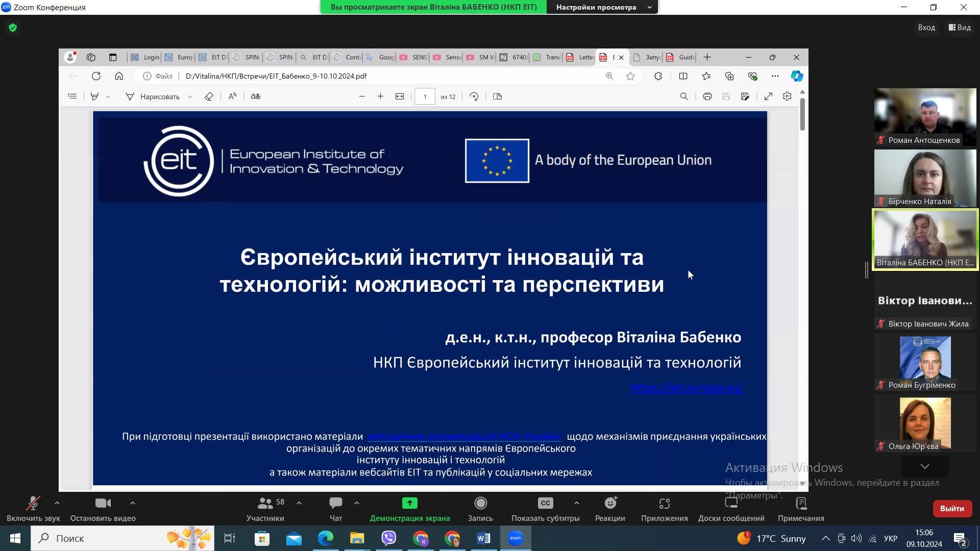Select Роман Антощенков video thumbnail
The height and width of the screenshot is (551, 980).
pos(925,117)
